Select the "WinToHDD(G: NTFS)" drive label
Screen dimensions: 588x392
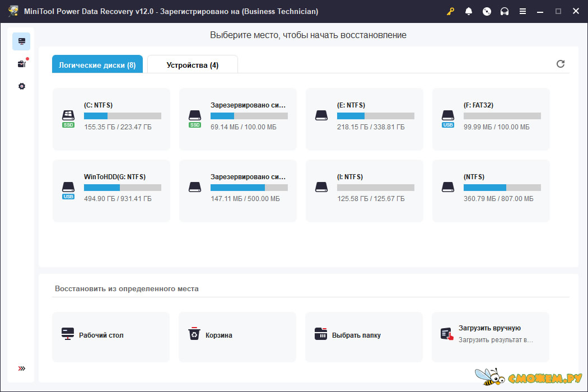click(x=115, y=177)
